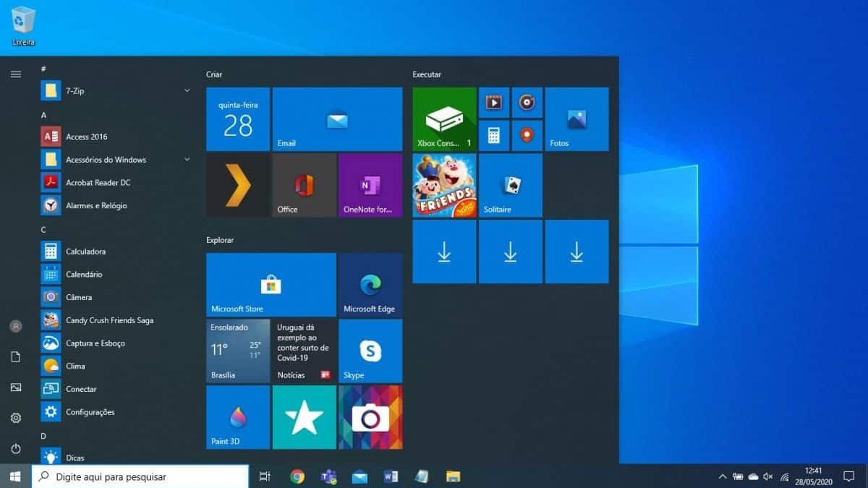Open the Xbox Console Companion tile
Viewport: 868px width, 488px height.
coord(444,119)
